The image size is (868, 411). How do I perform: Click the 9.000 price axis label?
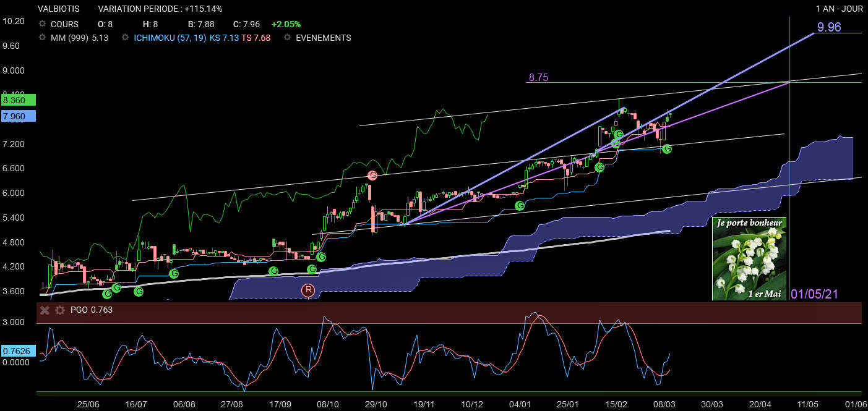14,70
